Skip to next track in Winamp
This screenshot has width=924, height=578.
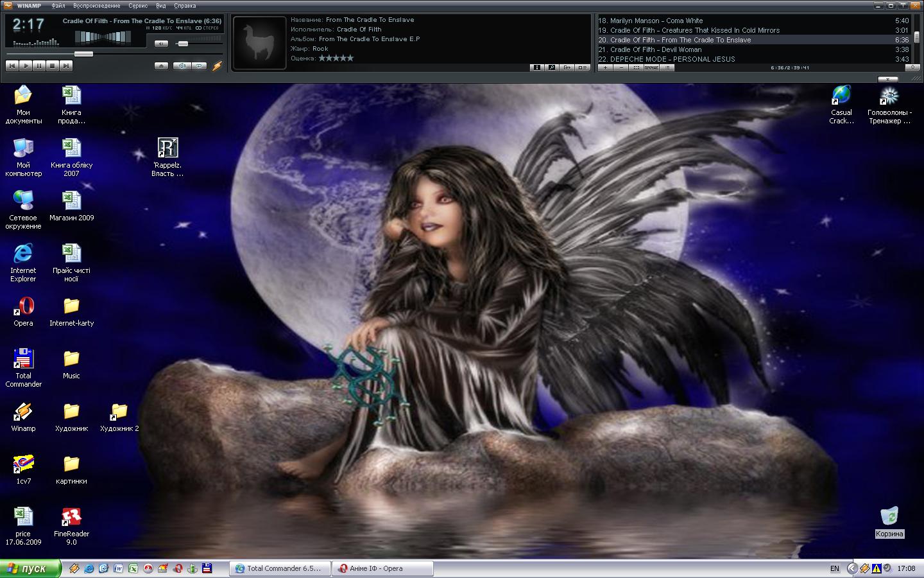click(x=66, y=66)
